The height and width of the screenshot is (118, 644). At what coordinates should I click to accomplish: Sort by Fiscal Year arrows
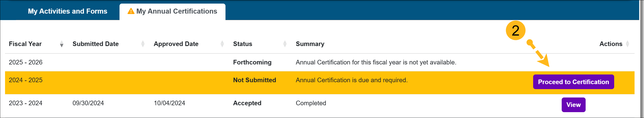coord(62,44)
